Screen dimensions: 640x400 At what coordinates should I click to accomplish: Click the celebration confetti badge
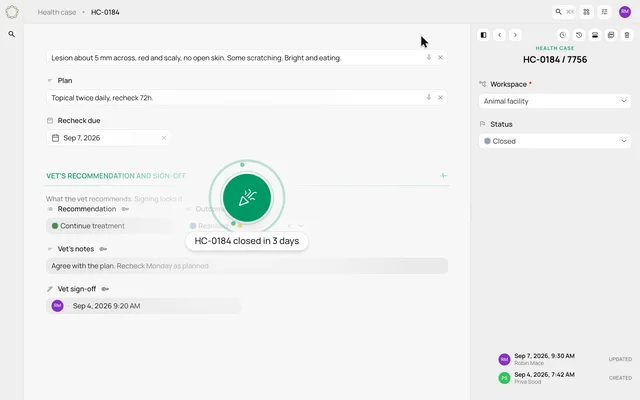(247, 198)
